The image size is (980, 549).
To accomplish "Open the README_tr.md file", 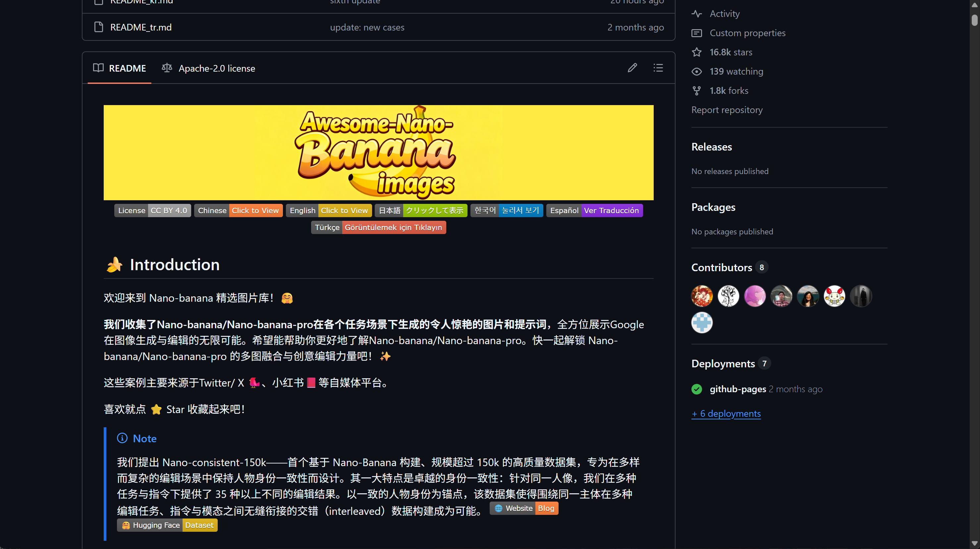I will tap(141, 28).
